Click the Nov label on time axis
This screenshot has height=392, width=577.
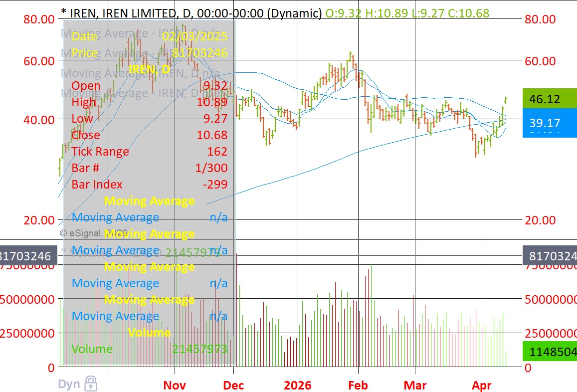175,386
